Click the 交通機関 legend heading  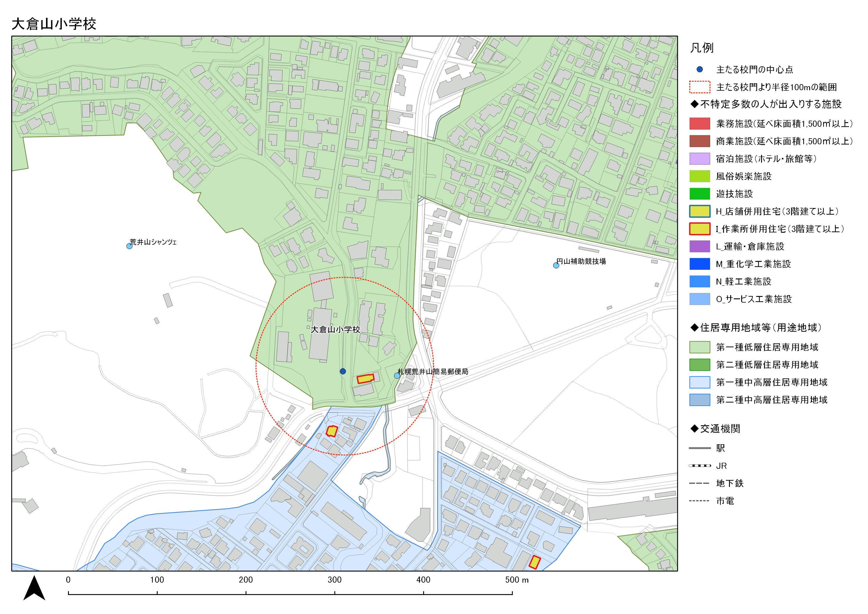[x=715, y=429]
